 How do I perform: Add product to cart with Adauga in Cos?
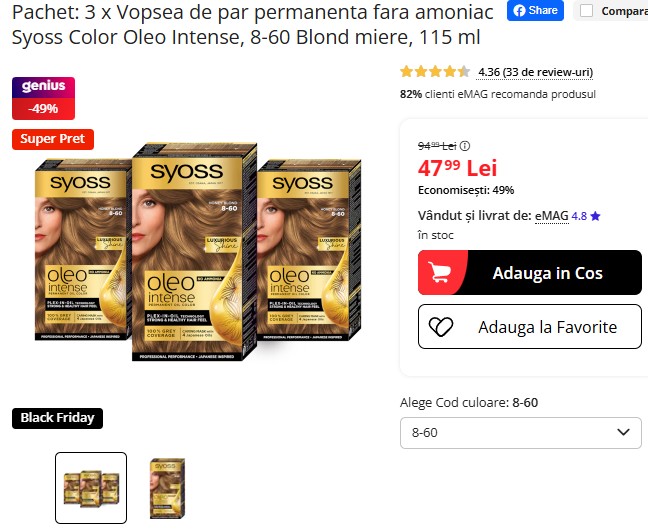pos(529,272)
